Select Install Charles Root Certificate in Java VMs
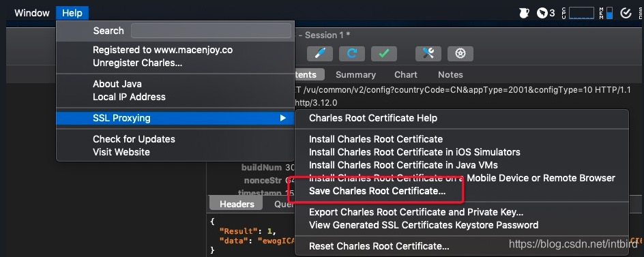 coord(403,165)
